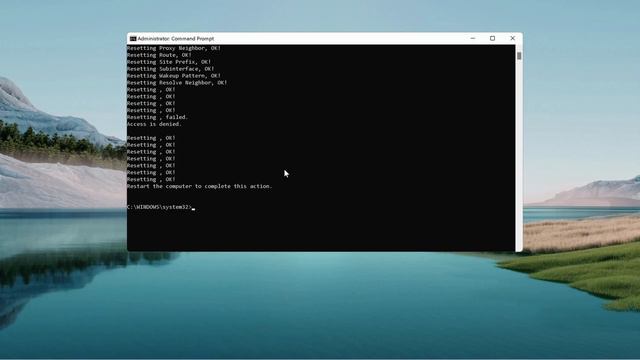
Task: Close the Administrator Command Prompt window
Action: [513, 38]
